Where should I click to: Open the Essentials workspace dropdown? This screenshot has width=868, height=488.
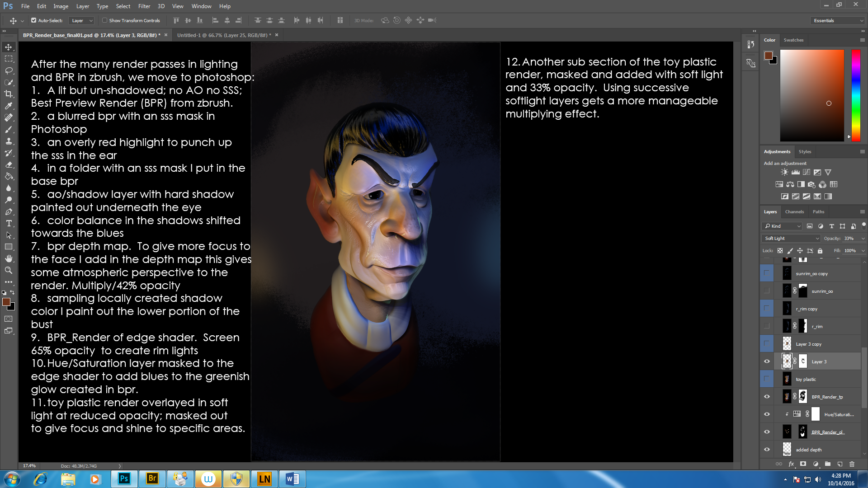[838, 20]
